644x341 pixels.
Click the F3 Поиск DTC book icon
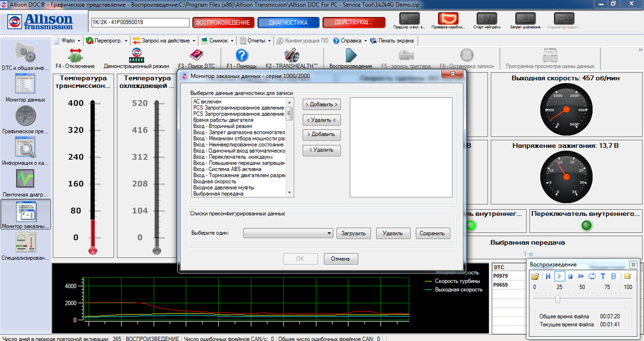click(x=196, y=56)
